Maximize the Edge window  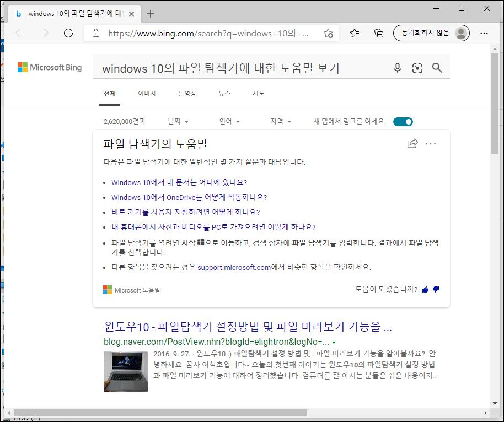462,9
